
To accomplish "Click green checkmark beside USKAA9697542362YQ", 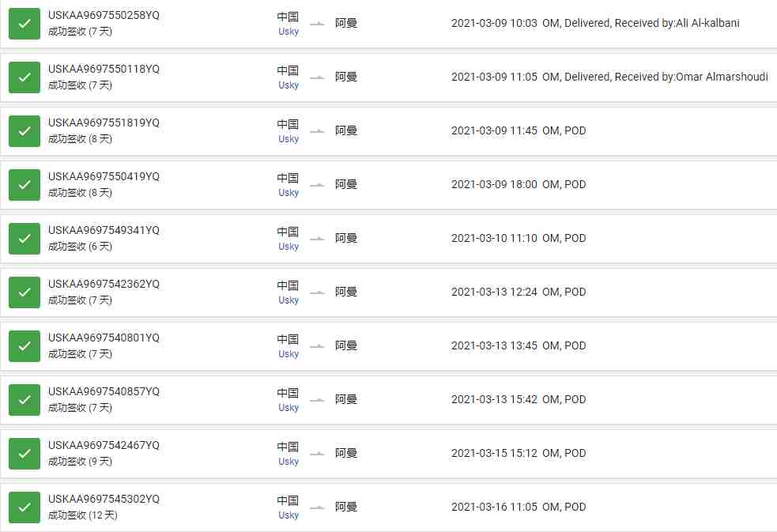I will (25, 292).
